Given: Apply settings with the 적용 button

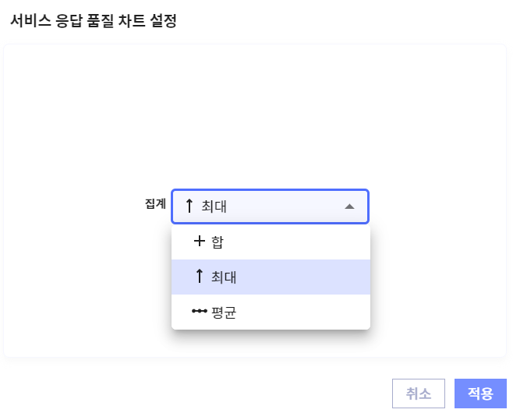Looking at the screenshot, I should tap(480, 394).
